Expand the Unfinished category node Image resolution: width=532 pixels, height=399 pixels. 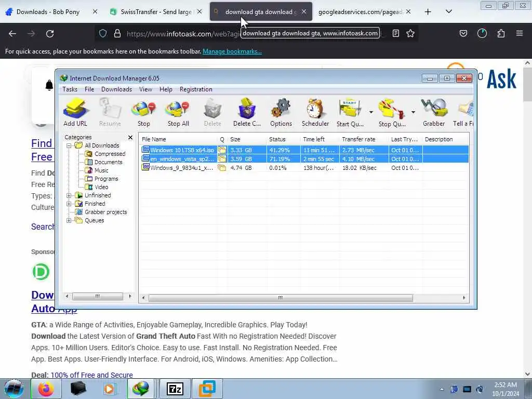[69, 195]
